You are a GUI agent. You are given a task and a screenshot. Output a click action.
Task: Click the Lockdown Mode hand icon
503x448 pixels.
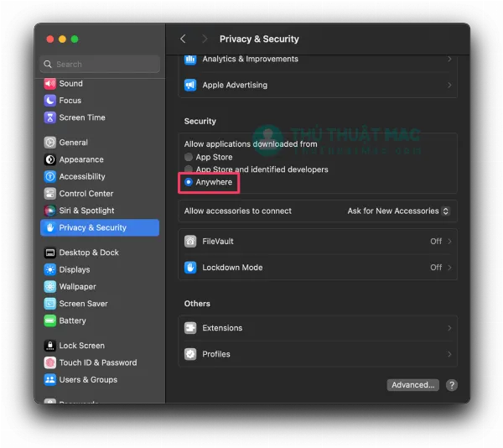point(190,268)
